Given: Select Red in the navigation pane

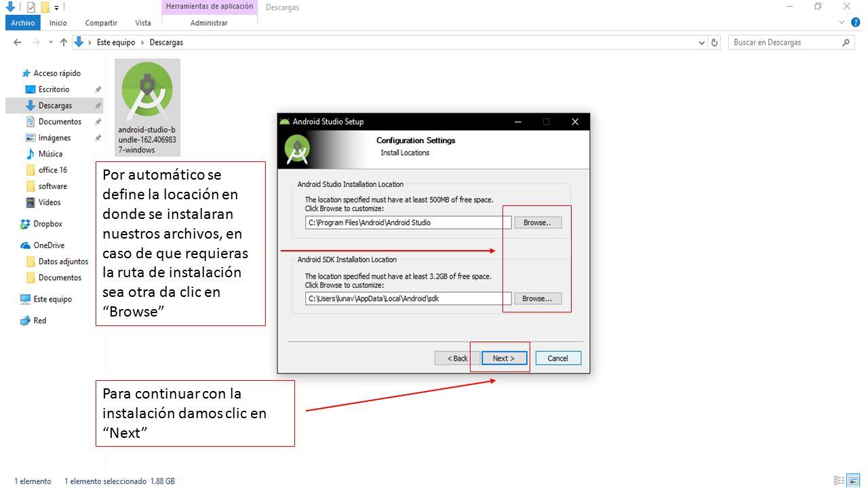Looking at the screenshot, I should 39,321.
